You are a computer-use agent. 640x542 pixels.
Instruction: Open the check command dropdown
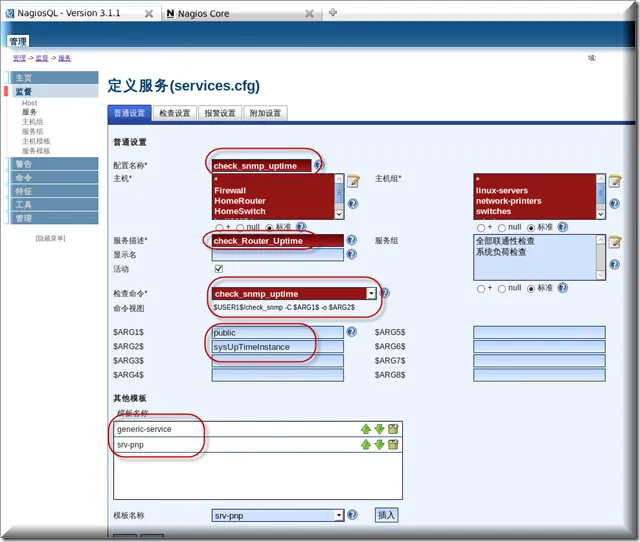(x=294, y=293)
